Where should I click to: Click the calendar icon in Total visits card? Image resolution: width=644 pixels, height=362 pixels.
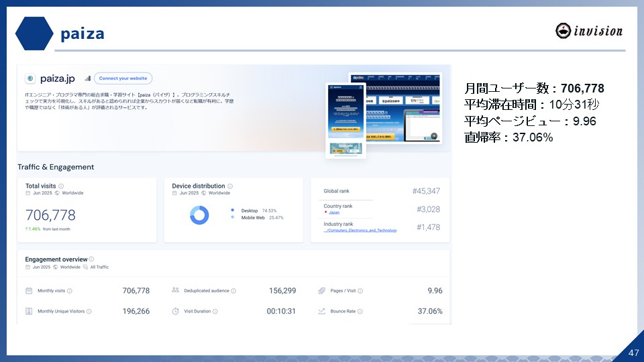(x=28, y=193)
